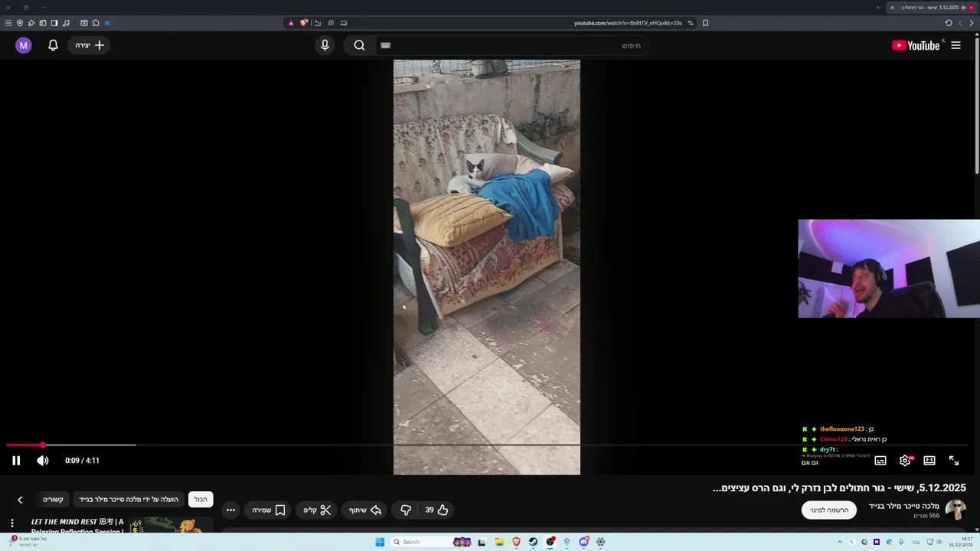Screen dimensions: 980x551
Task: Open the purple M account avatar
Action: (24, 45)
